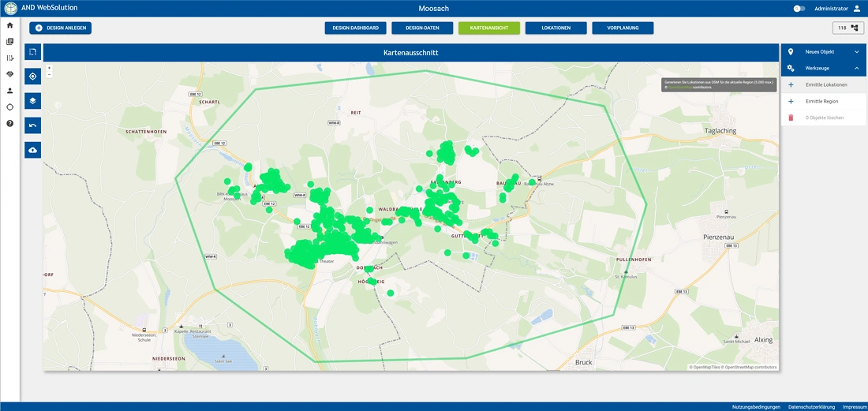Open the map layers tool
The height and width of the screenshot is (411, 868).
click(32, 101)
